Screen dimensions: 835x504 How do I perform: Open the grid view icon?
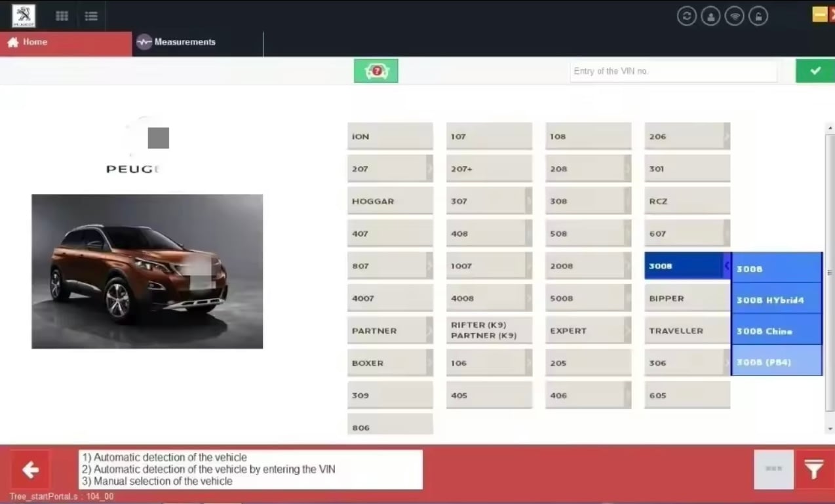point(62,16)
